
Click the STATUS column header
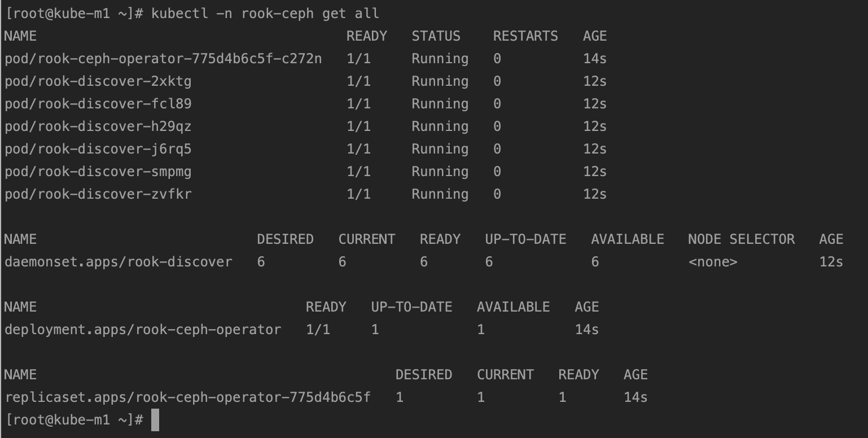click(436, 36)
